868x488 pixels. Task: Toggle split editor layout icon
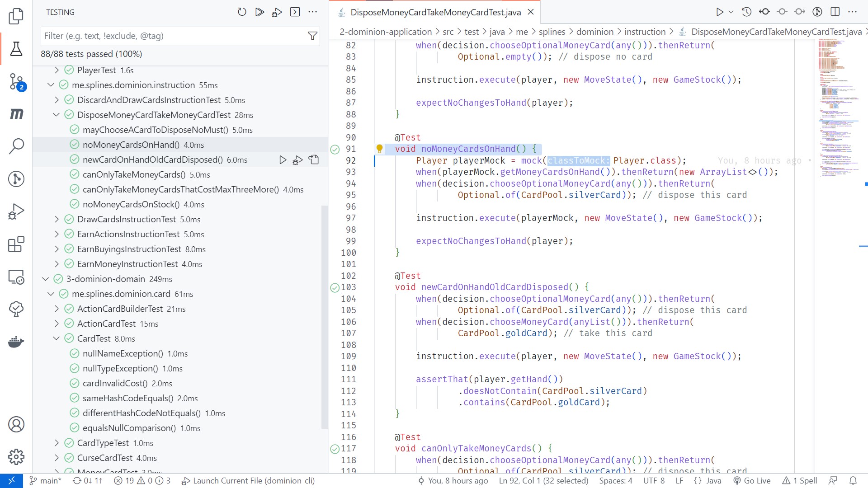point(835,12)
